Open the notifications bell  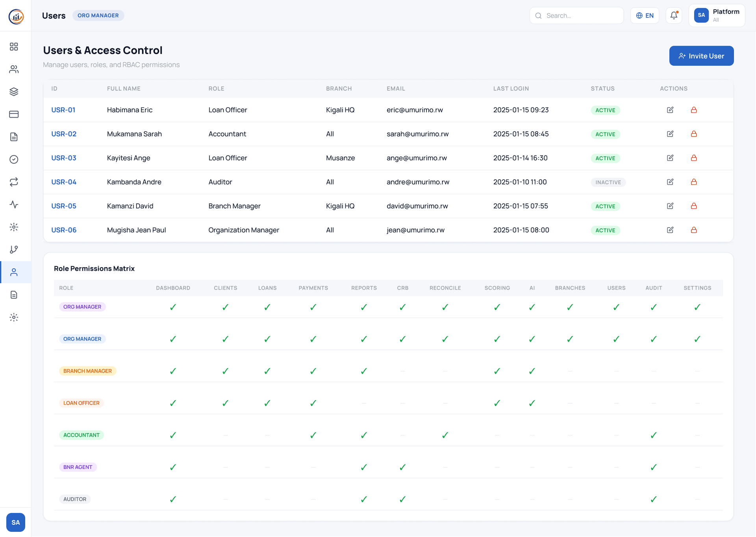click(x=674, y=15)
